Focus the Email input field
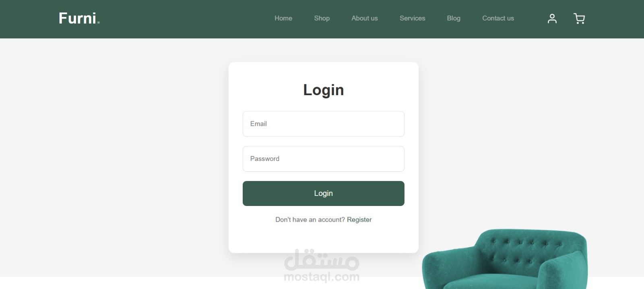 [324, 124]
